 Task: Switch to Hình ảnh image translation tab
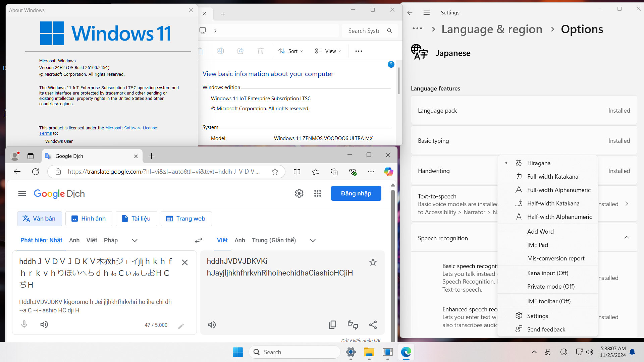(89, 219)
